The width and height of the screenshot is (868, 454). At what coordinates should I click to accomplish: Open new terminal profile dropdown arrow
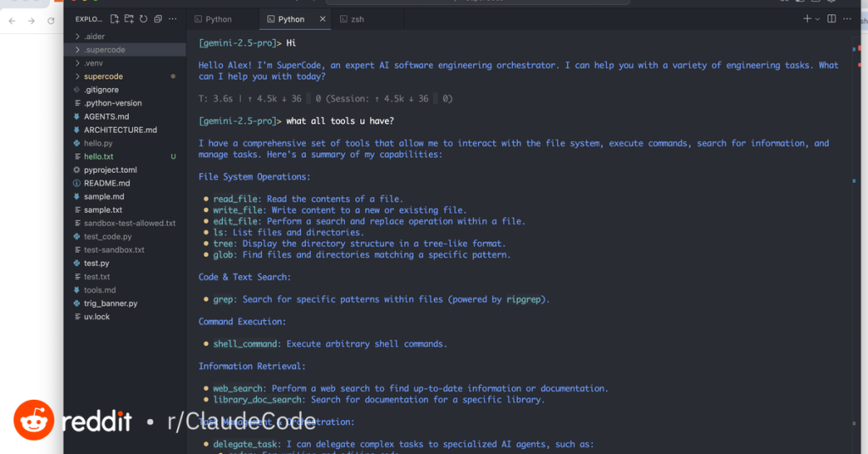tap(817, 19)
